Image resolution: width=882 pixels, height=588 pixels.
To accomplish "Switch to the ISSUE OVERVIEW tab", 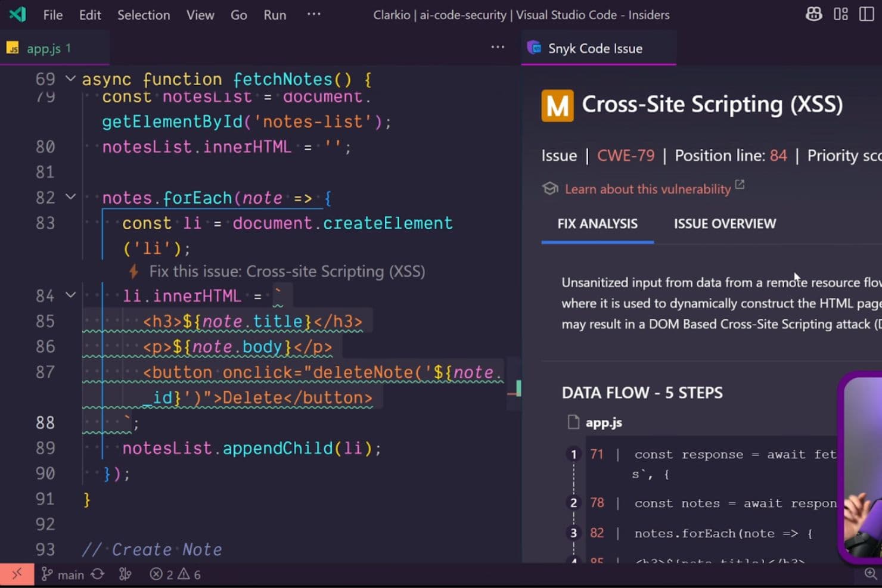I will click(725, 223).
